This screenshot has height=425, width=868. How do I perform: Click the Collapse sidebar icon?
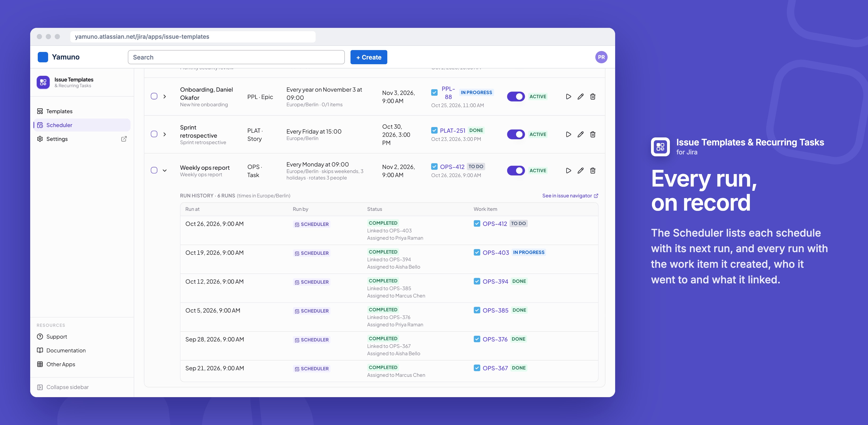click(x=40, y=387)
